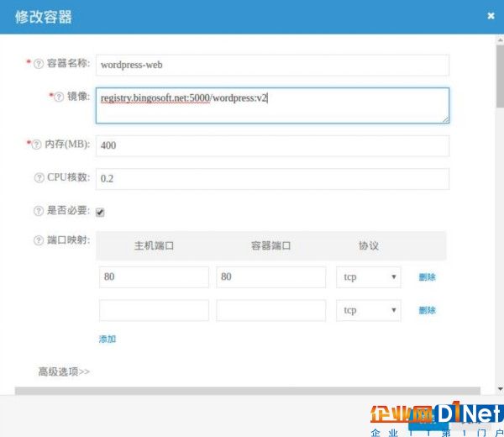Focus the 容器名称 field with wordpress-web

(272, 66)
